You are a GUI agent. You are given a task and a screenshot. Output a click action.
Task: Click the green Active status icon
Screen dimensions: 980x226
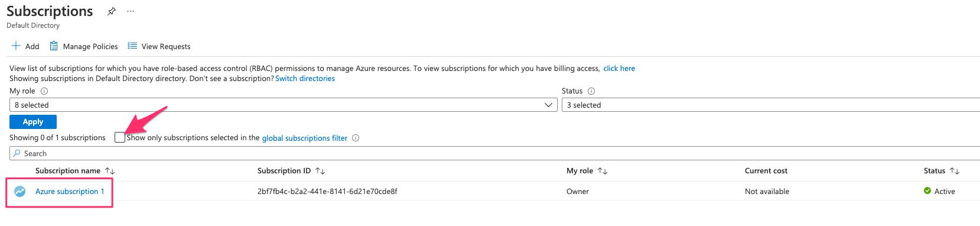[927, 191]
